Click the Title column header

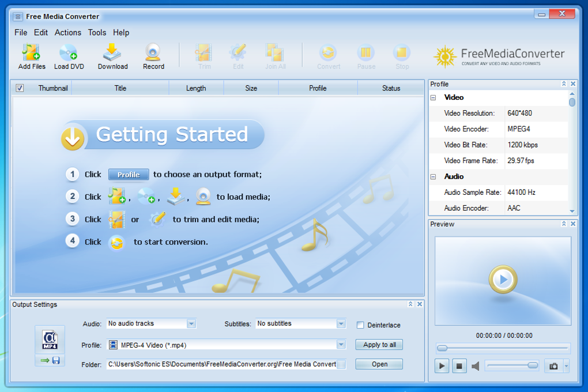(x=120, y=88)
